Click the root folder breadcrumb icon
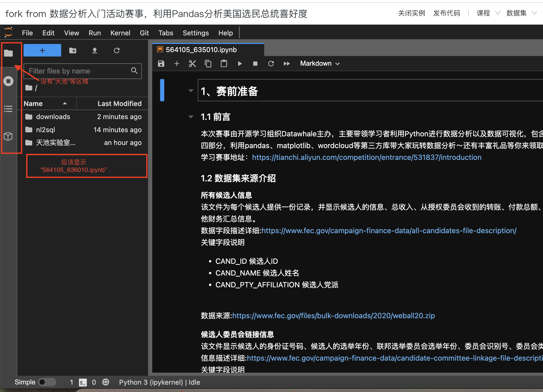The image size is (543, 392). click(x=29, y=88)
